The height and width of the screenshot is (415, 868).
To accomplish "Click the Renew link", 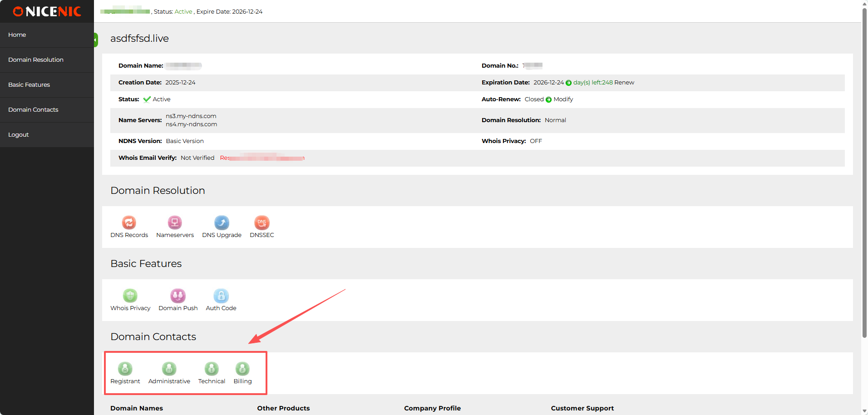I will (624, 83).
